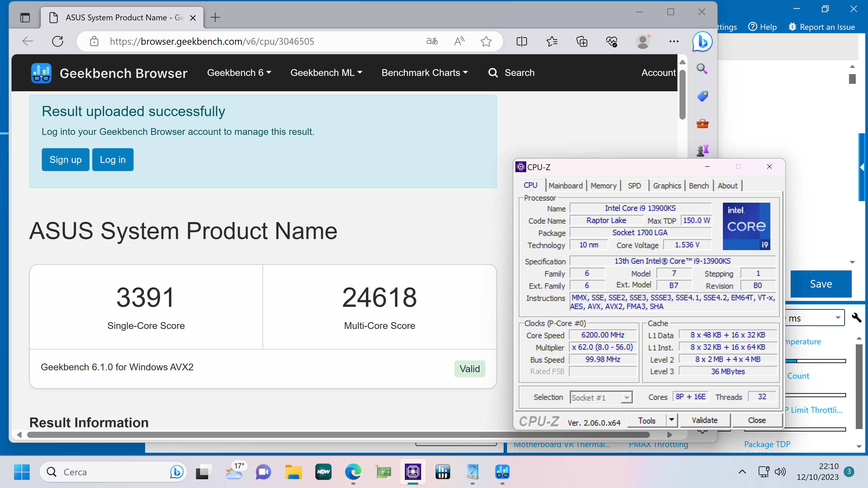Click the Edge address bar URL
Screen dimensions: 868x488
(x=212, y=41)
